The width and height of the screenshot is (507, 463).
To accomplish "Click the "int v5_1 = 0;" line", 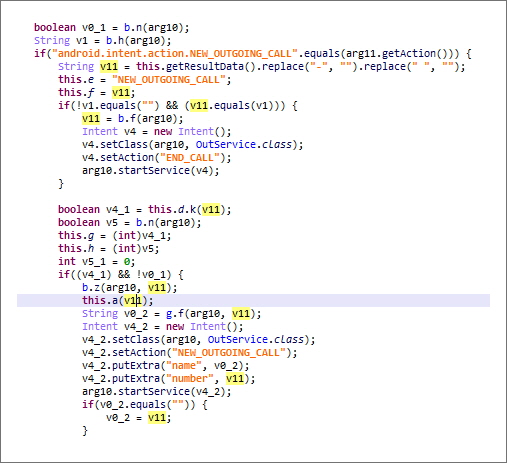I will pyautogui.click(x=97, y=261).
